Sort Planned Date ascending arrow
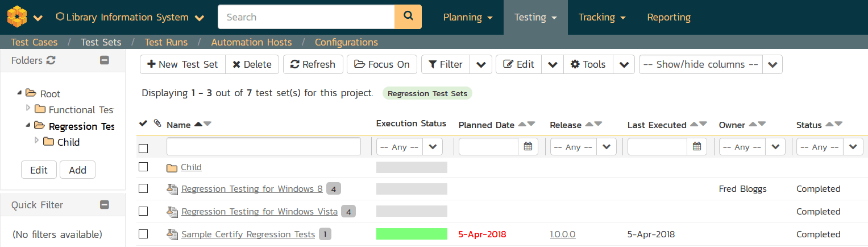Screen dimensions: 868x247 (522, 124)
